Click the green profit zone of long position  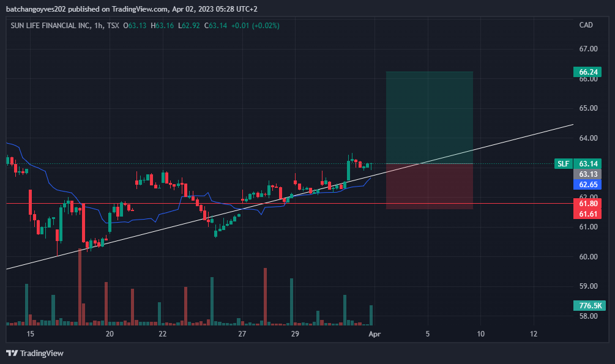(430, 117)
